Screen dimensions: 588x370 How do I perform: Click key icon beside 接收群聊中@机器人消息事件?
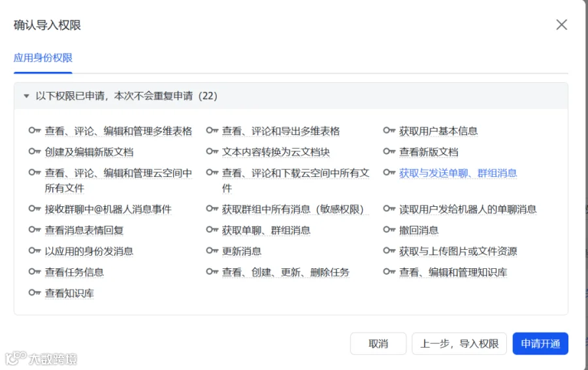(x=35, y=208)
